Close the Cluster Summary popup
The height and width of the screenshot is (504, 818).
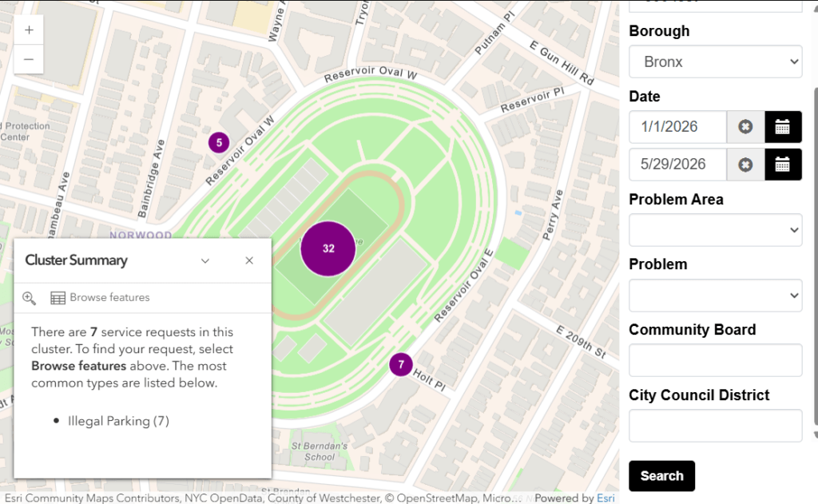pos(249,260)
